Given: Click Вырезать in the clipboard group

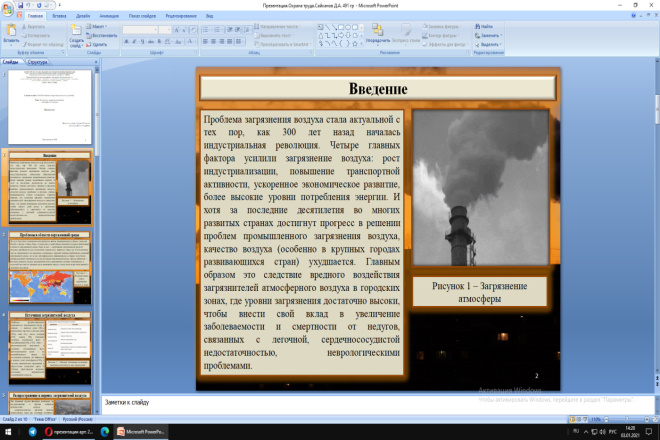Looking at the screenshot, I should click(33, 27).
